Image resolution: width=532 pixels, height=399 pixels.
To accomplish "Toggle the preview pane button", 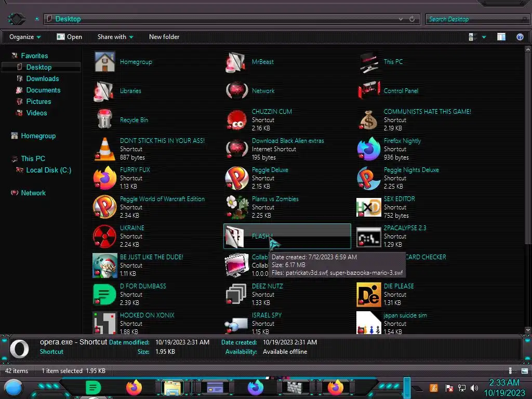I will click(501, 37).
